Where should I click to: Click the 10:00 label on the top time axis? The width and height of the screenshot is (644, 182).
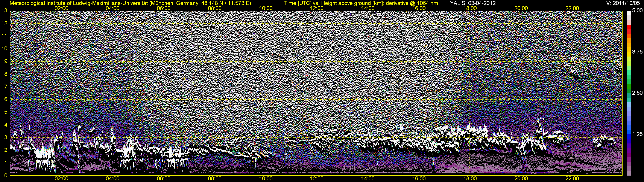pyautogui.click(x=266, y=8)
